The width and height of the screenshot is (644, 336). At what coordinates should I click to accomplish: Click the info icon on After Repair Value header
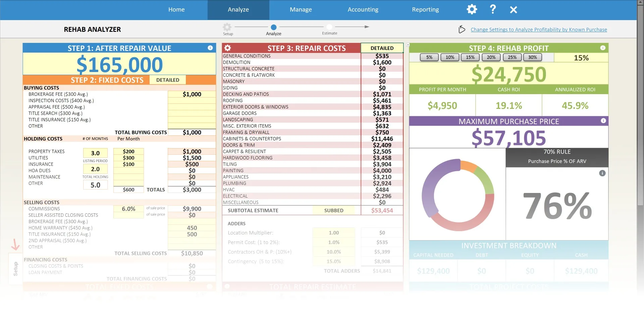(210, 48)
